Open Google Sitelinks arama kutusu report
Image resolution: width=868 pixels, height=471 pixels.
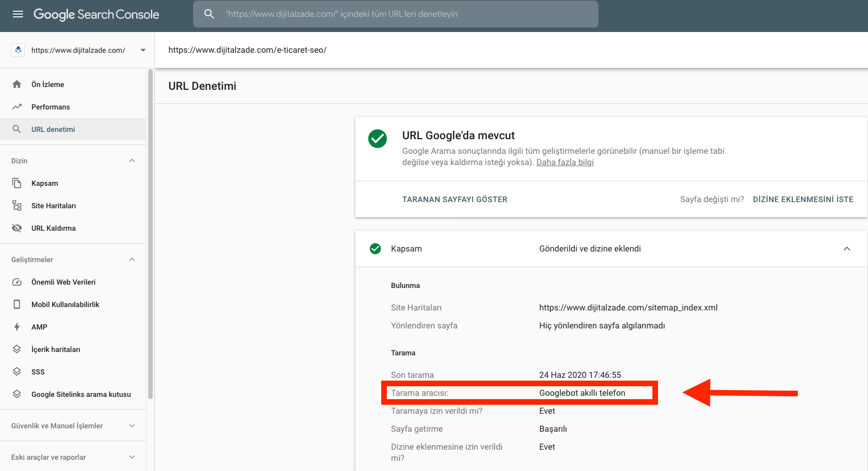tap(73, 394)
